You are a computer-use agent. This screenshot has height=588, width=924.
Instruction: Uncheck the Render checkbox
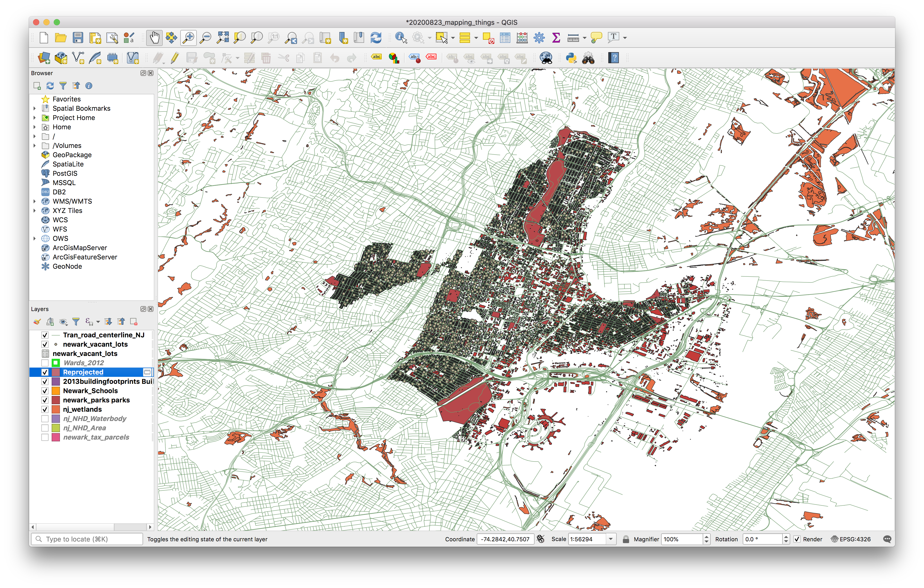[x=797, y=539]
